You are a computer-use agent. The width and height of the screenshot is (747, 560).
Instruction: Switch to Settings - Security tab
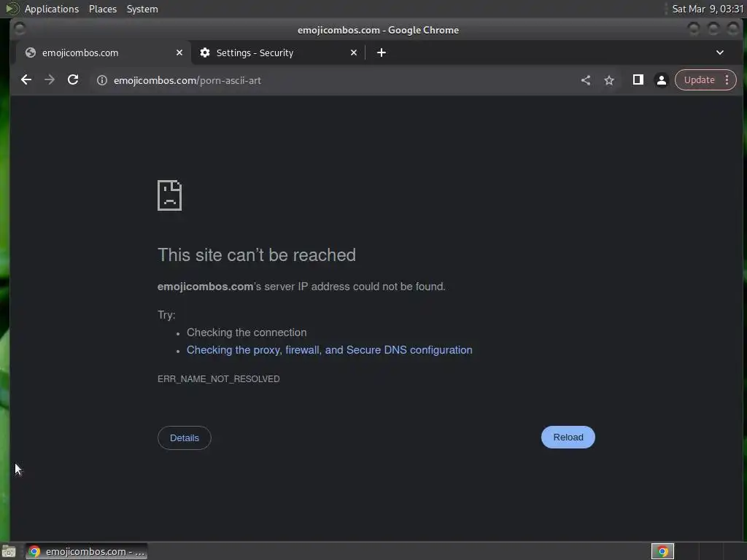tap(279, 52)
